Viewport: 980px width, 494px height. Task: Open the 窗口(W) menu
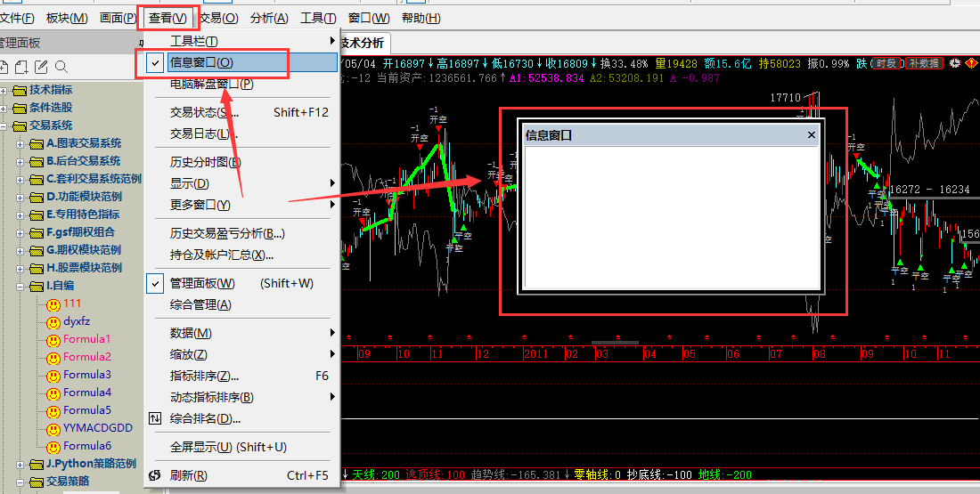click(369, 18)
